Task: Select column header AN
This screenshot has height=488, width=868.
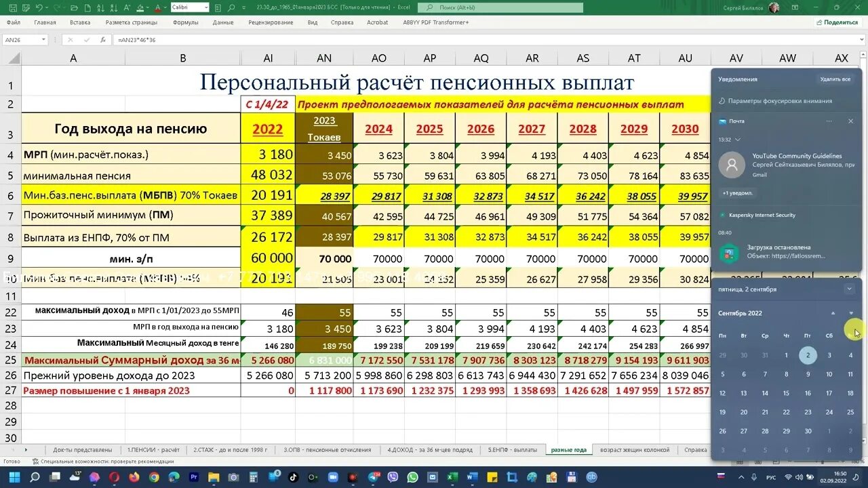Action: (x=324, y=58)
